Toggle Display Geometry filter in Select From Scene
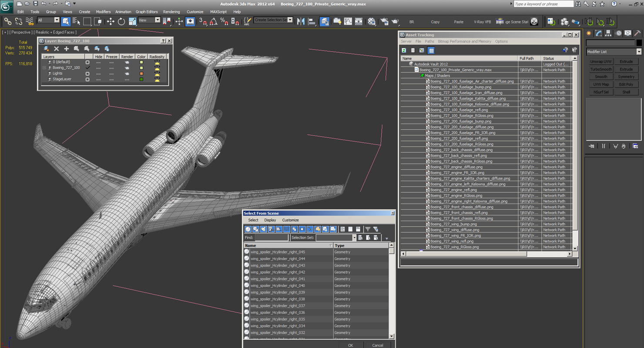 pyautogui.click(x=248, y=229)
